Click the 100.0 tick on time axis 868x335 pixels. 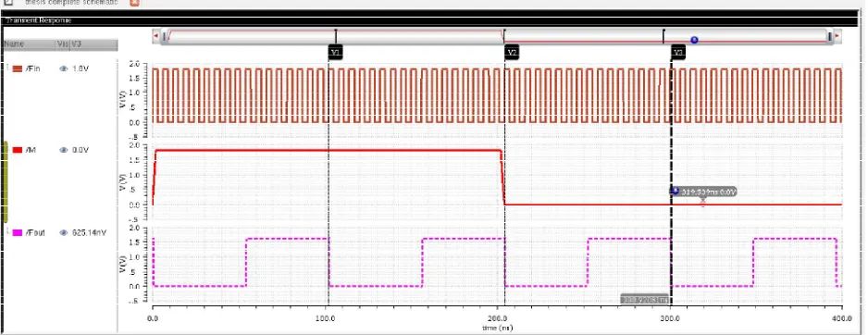point(325,319)
